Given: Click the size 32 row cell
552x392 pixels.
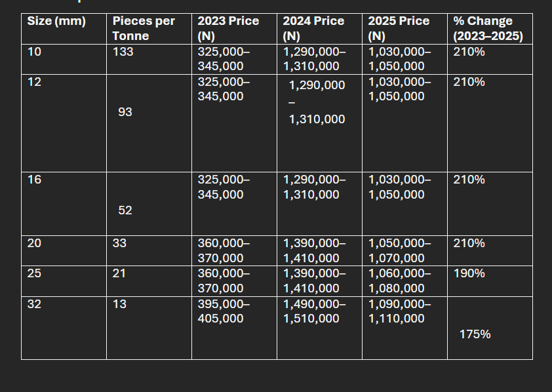Looking at the screenshot, I should pyautogui.click(x=34, y=304).
